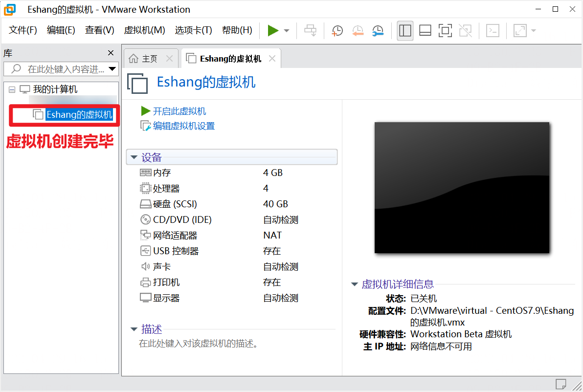The image size is (583, 392).
Task: Click the message log icon in status bar
Action: 561,384
